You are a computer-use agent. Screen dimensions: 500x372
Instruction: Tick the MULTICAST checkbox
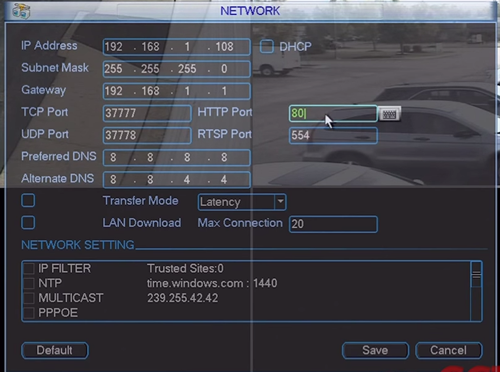tap(29, 298)
